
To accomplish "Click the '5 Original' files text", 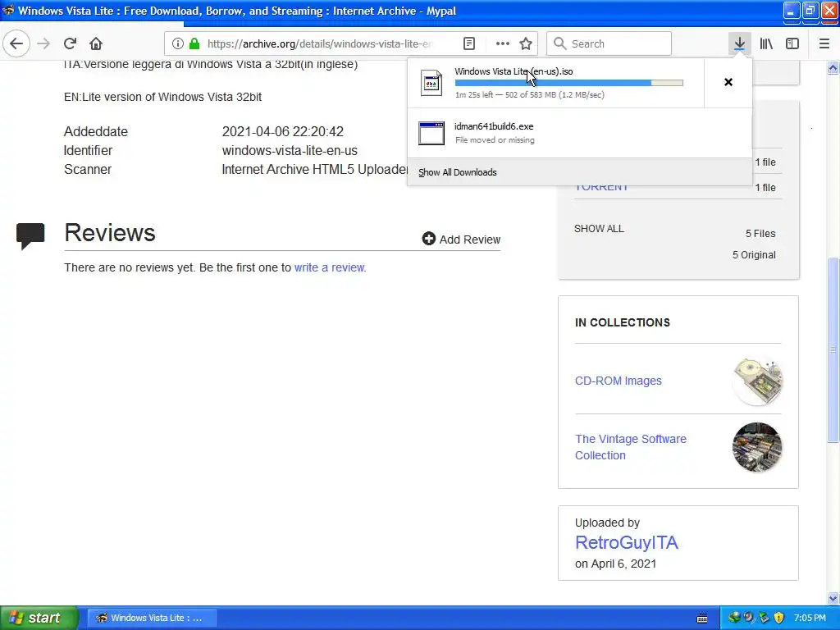I will click(x=754, y=255).
